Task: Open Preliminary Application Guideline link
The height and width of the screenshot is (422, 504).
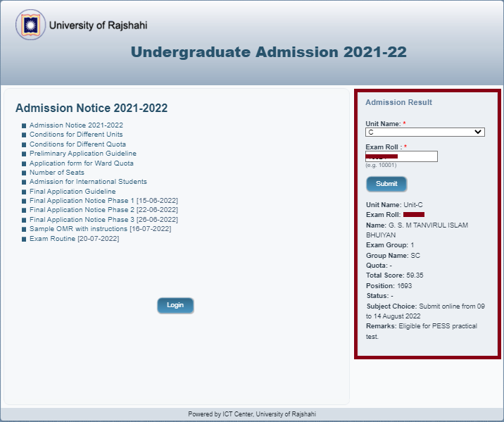Action: pyautogui.click(x=83, y=154)
